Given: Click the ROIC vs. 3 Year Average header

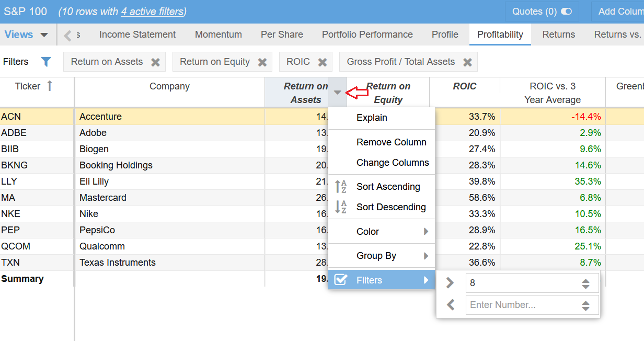Looking at the screenshot, I should (x=553, y=93).
